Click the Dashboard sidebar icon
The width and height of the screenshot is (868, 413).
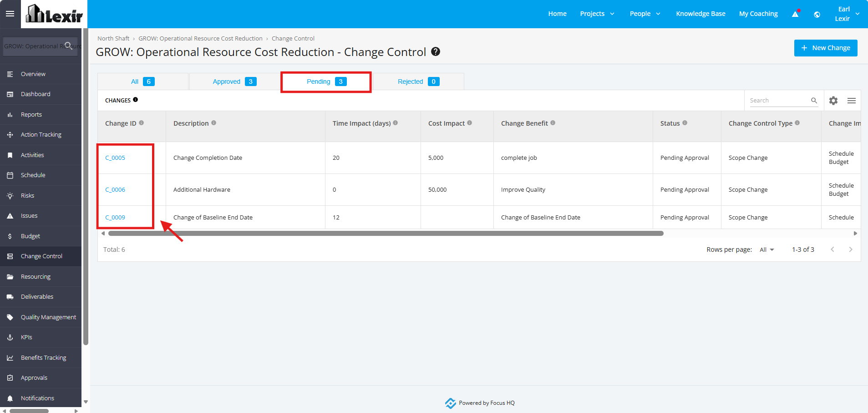pos(10,94)
